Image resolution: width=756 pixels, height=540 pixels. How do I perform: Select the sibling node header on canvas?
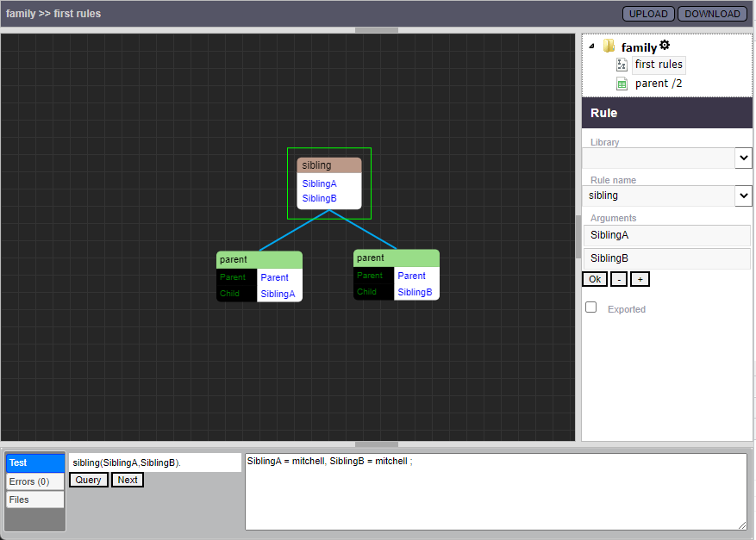coord(328,165)
